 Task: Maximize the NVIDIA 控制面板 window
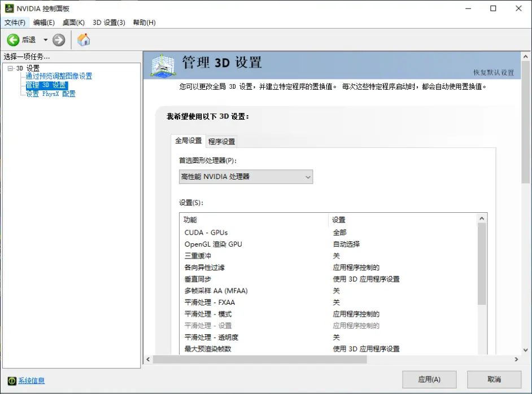click(494, 8)
